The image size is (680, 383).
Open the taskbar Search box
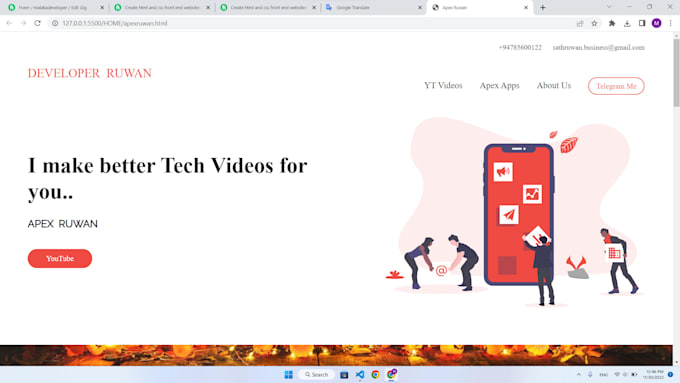(x=316, y=374)
